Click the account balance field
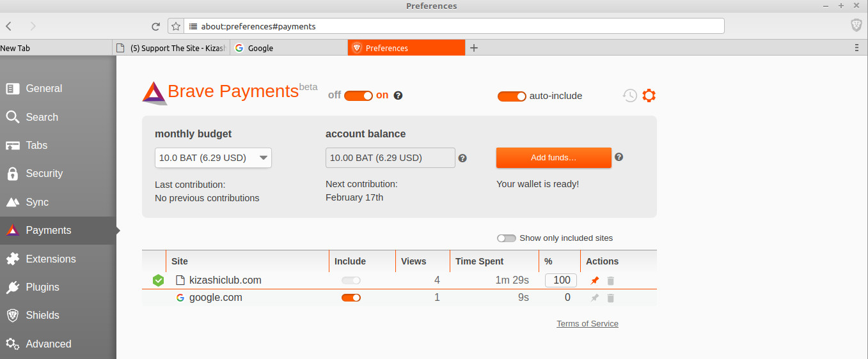The width and height of the screenshot is (868, 359). [390, 158]
